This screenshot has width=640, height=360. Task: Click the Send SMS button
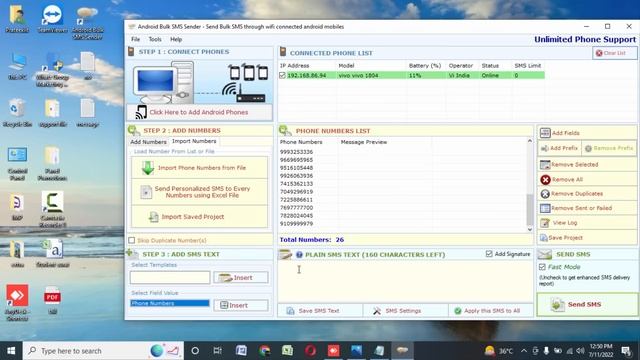click(x=587, y=304)
